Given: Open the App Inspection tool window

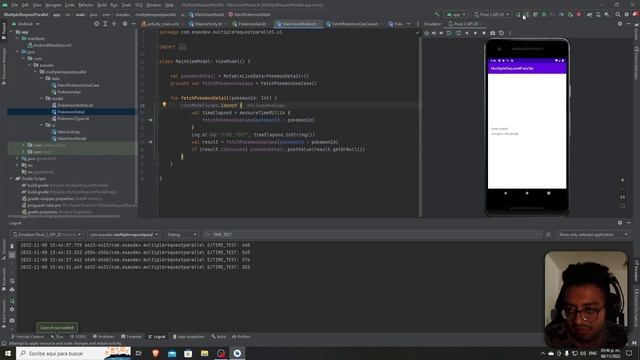Looking at the screenshot, I should (x=188, y=337).
